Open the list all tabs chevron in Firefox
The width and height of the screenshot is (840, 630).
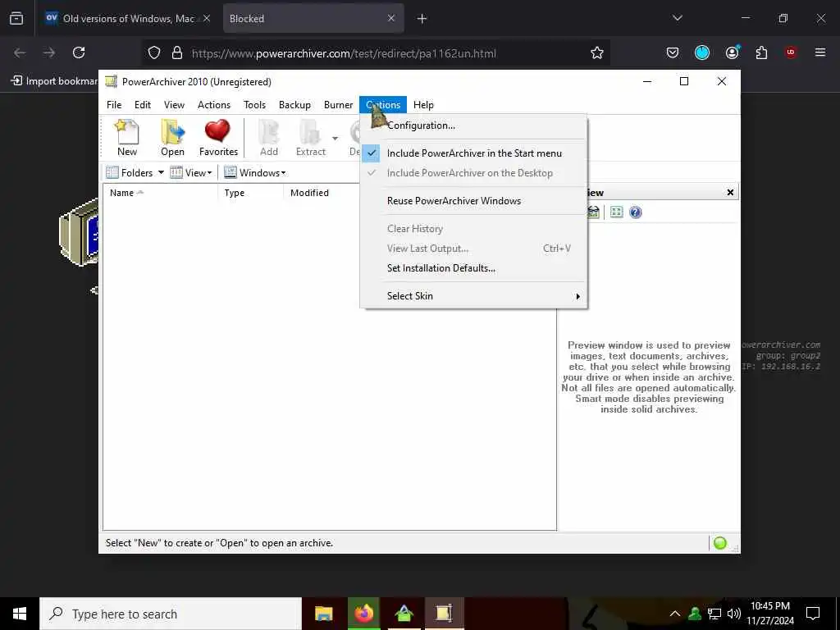click(677, 18)
